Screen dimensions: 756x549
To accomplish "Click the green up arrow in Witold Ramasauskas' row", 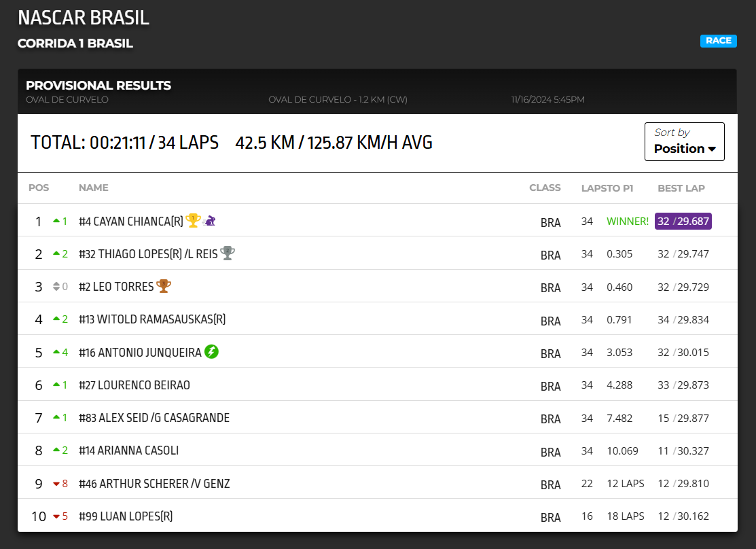I will [56, 319].
